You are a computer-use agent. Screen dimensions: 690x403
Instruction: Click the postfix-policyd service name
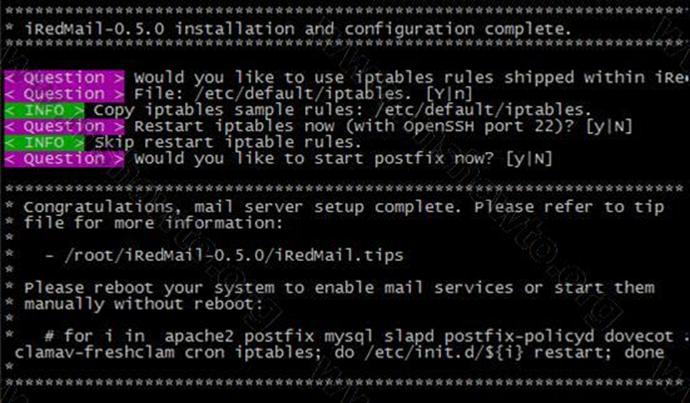[519, 337]
